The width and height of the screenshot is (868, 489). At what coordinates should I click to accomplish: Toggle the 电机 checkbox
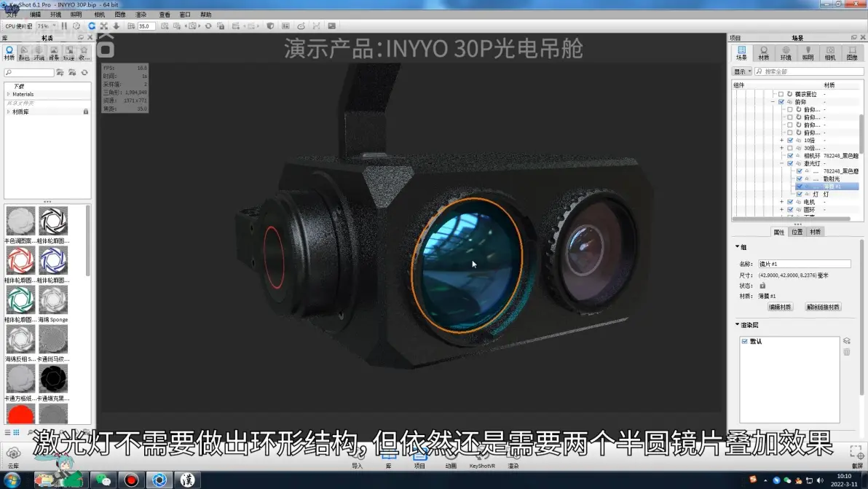(790, 202)
